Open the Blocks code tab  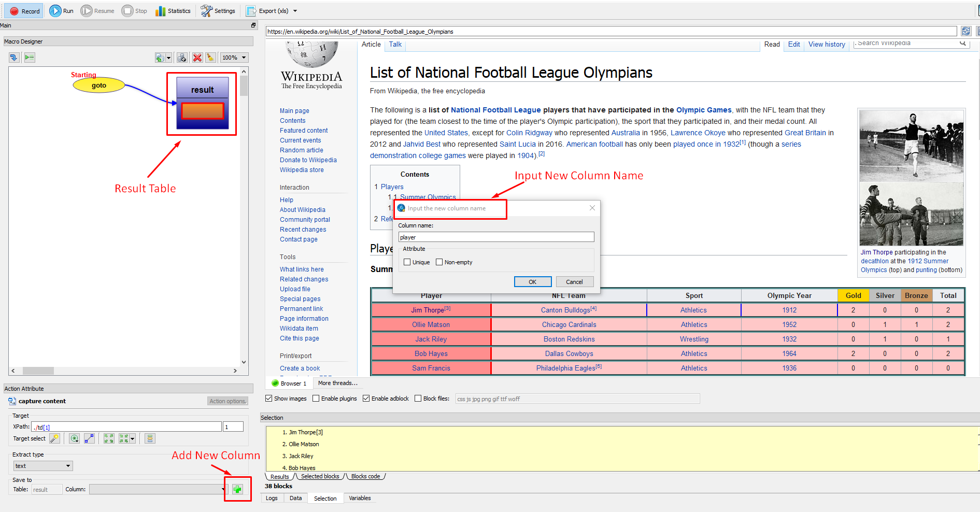366,476
